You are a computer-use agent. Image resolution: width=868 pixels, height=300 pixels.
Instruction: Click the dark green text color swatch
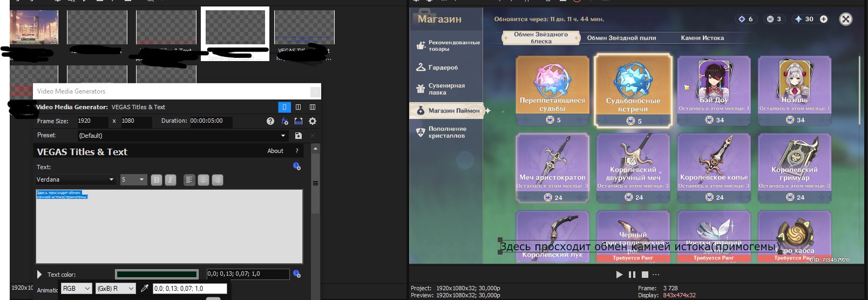coord(157,274)
